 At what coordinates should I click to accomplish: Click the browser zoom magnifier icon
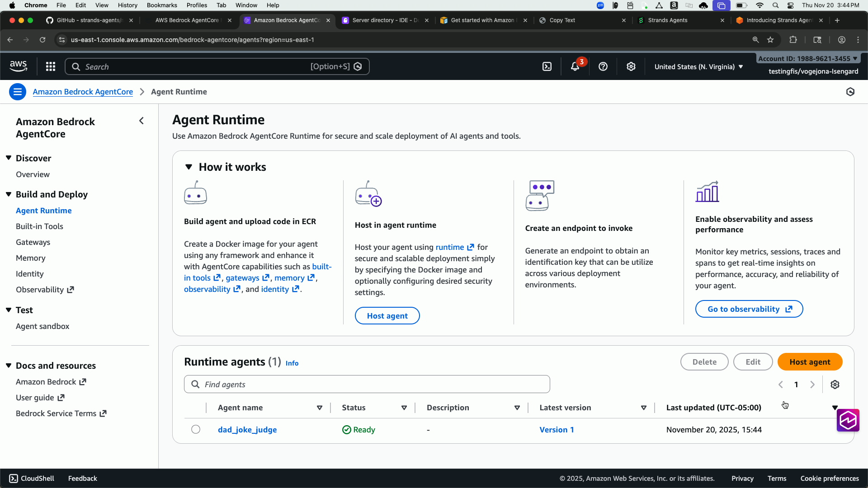point(755,40)
